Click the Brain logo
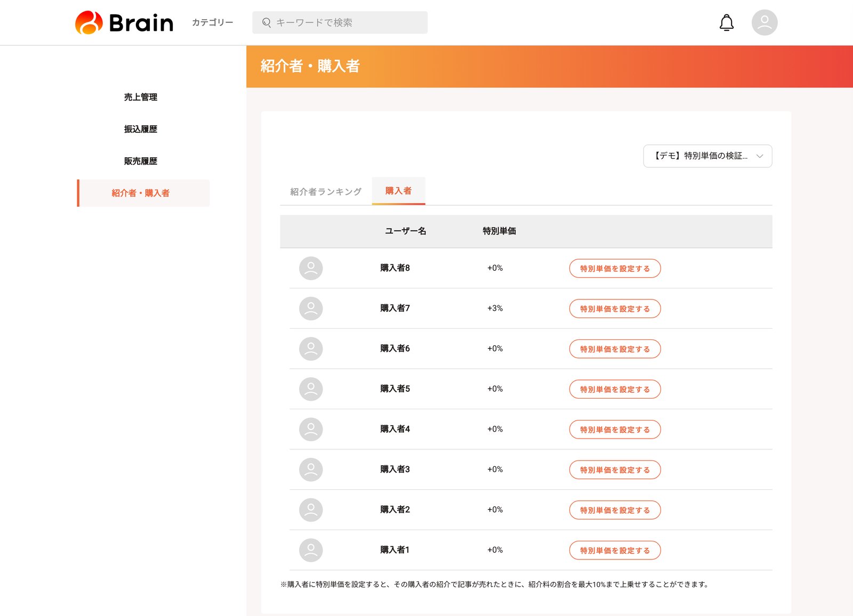 coord(124,22)
